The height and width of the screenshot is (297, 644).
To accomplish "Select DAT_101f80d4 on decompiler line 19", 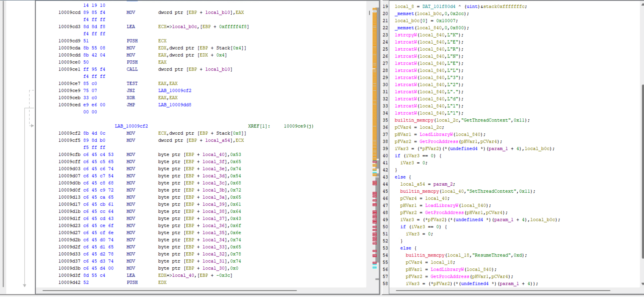I will tap(439, 7).
